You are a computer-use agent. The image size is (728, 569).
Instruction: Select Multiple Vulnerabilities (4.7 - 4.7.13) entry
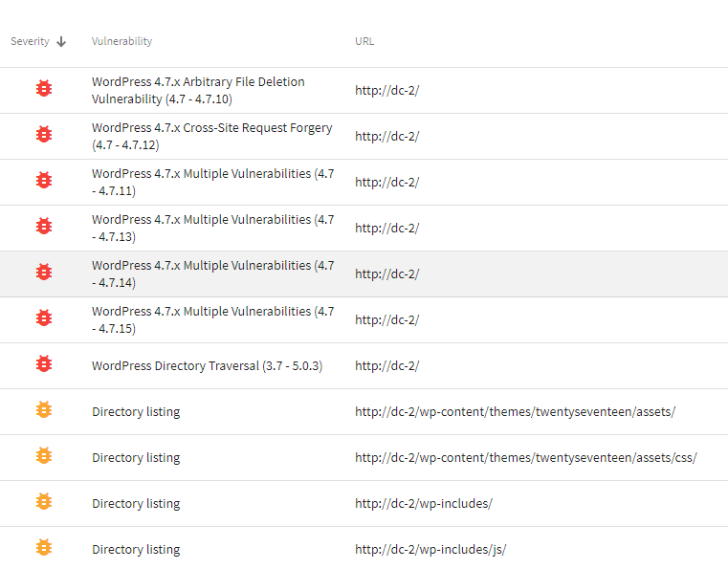(x=212, y=228)
